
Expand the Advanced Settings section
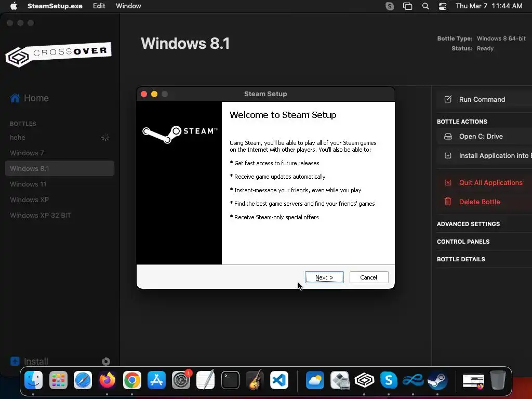(x=468, y=224)
